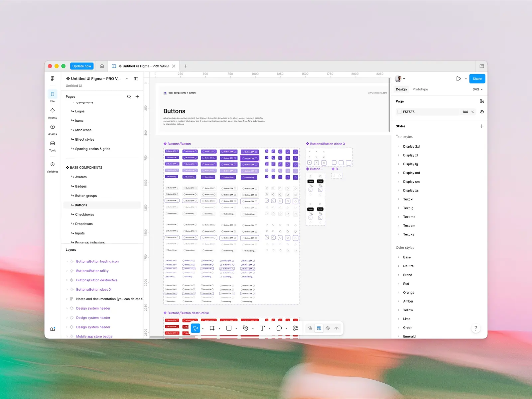Viewport: 532px width, 399px height.
Task: Select the Text tool
Action: pyautogui.click(x=262, y=328)
